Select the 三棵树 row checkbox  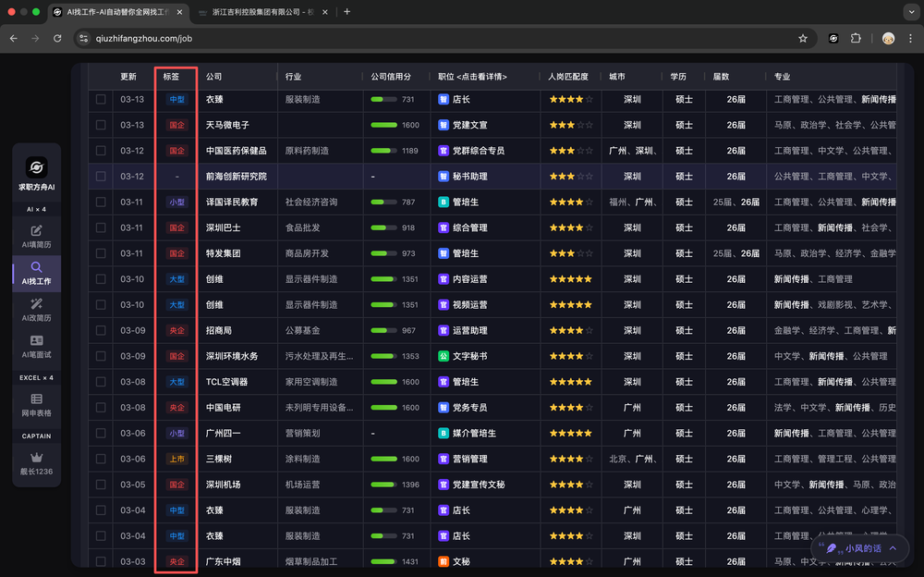coord(101,459)
